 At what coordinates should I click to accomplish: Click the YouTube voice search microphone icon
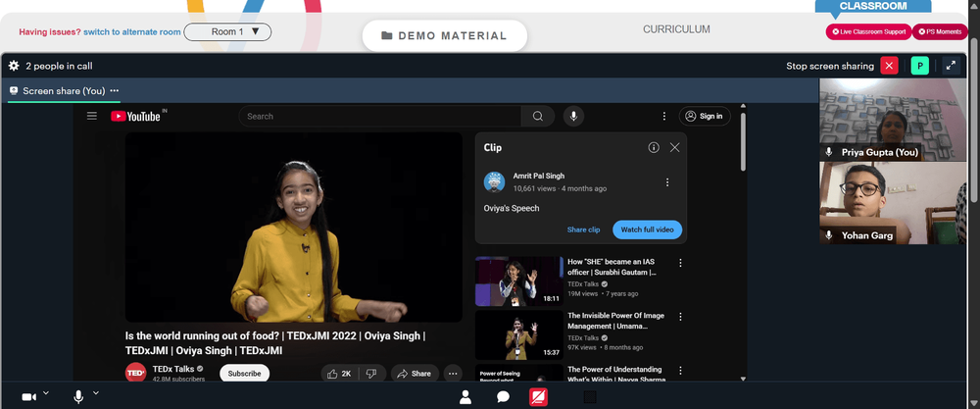pyautogui.click(x=573, y=117)
